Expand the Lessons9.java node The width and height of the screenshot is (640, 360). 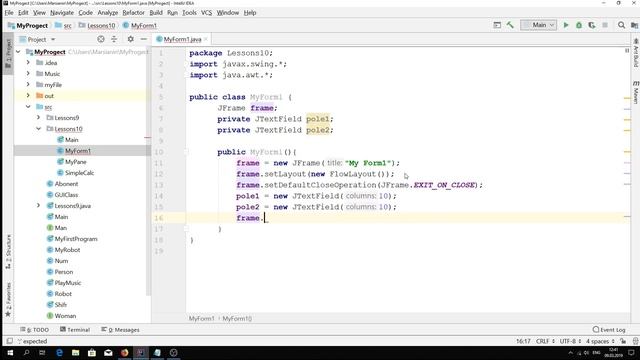[x=38, y=206]
